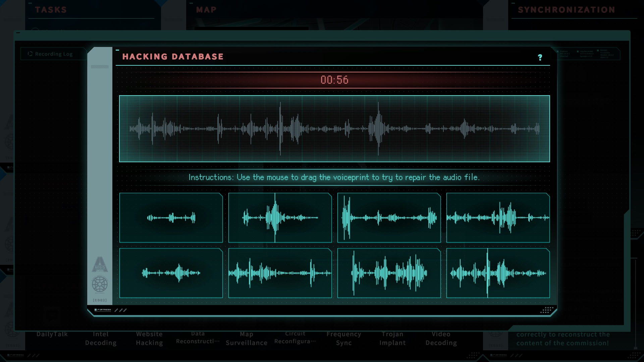The image size is (644, 362).
Task: Click the voiceprint instructions text
Action: pyautogui.click(x=334, y=177)
